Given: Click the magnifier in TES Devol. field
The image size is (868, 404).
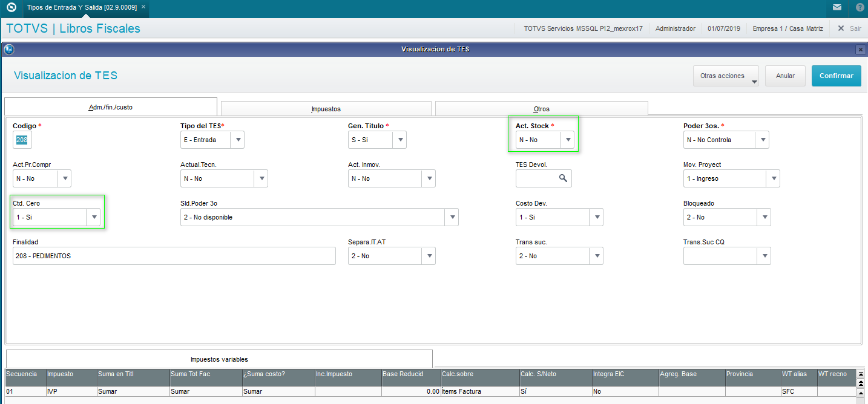Looking at the screenshot, I should click(563, 178).
